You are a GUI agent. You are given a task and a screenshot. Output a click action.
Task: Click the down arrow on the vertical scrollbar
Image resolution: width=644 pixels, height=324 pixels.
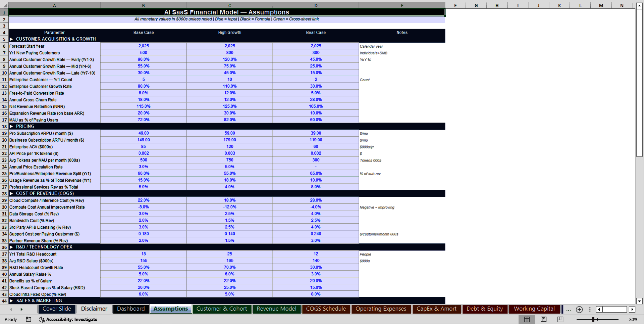point(640,302)
